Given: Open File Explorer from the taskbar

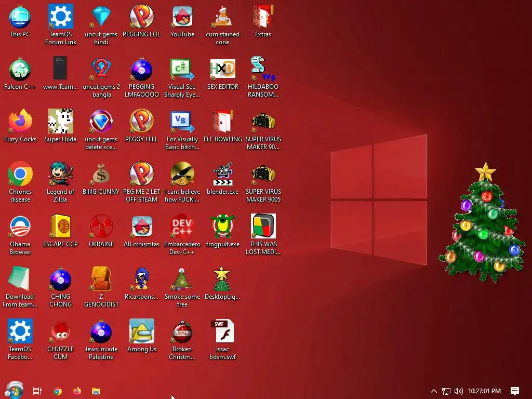Looking at the screenshot, I should 96,391.
